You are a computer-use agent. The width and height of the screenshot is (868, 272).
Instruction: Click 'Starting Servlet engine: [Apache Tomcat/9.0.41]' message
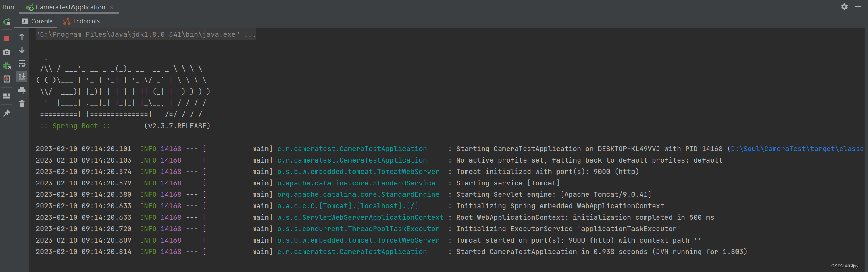(x=554, y=194)
